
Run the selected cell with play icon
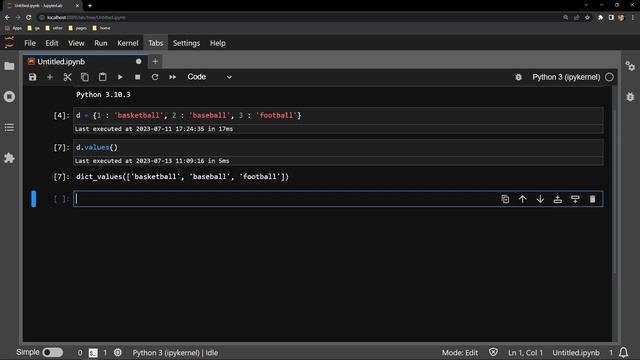click(120, 77)
